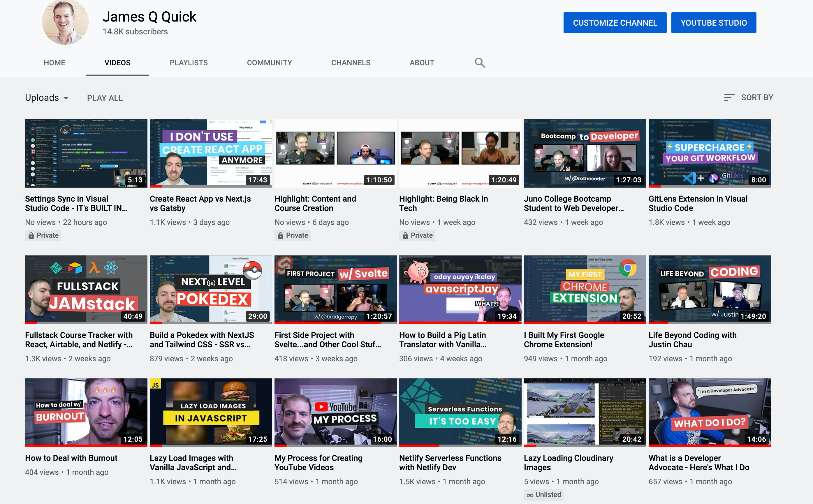Screen dimensions: 813x504
Task: Click the Customize Channel button
Action: (x=615, y=23)
